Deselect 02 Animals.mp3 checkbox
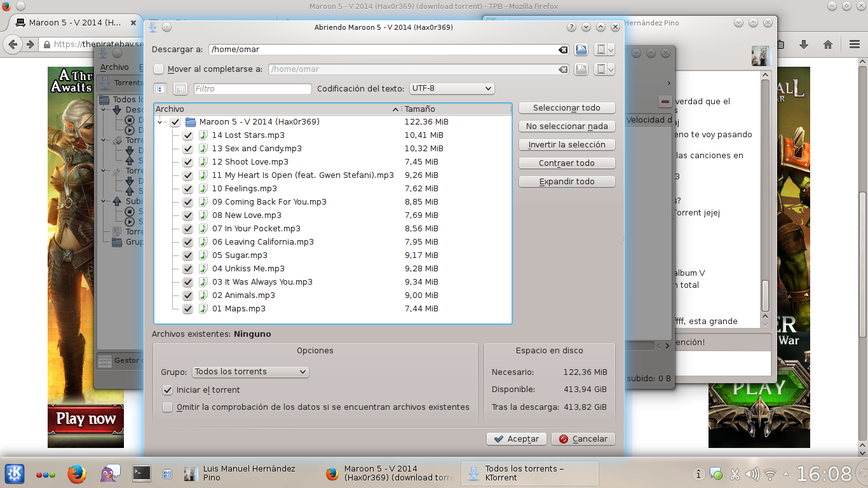This screenshot has width=868, height=488. pos(187,295)
